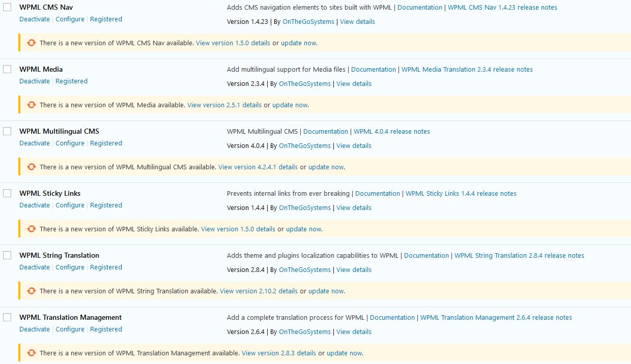Click the WPML Media plugin name
The width and height of the screenshot is (631, 364).
(x=41, y=69)
